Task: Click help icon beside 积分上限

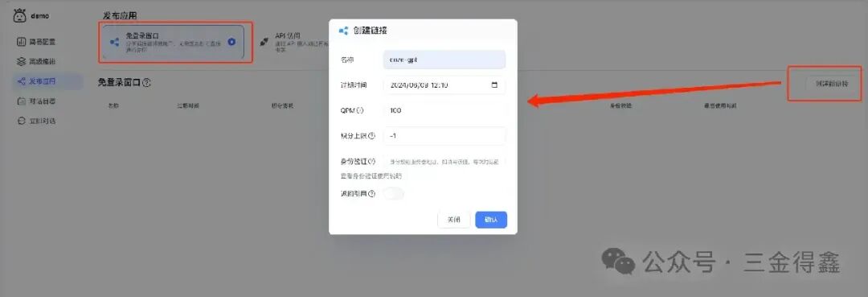Action: (x=371, y=136)
